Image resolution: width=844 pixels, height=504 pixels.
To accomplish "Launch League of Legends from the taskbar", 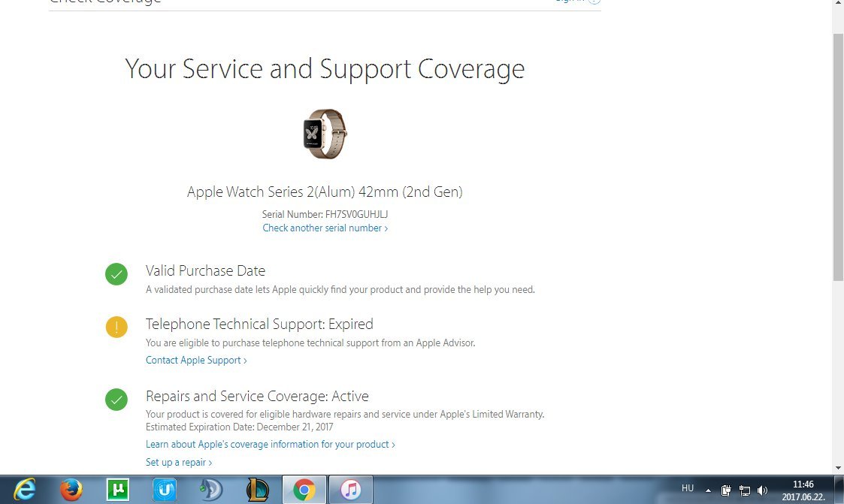I will click(x=257, y=490).
